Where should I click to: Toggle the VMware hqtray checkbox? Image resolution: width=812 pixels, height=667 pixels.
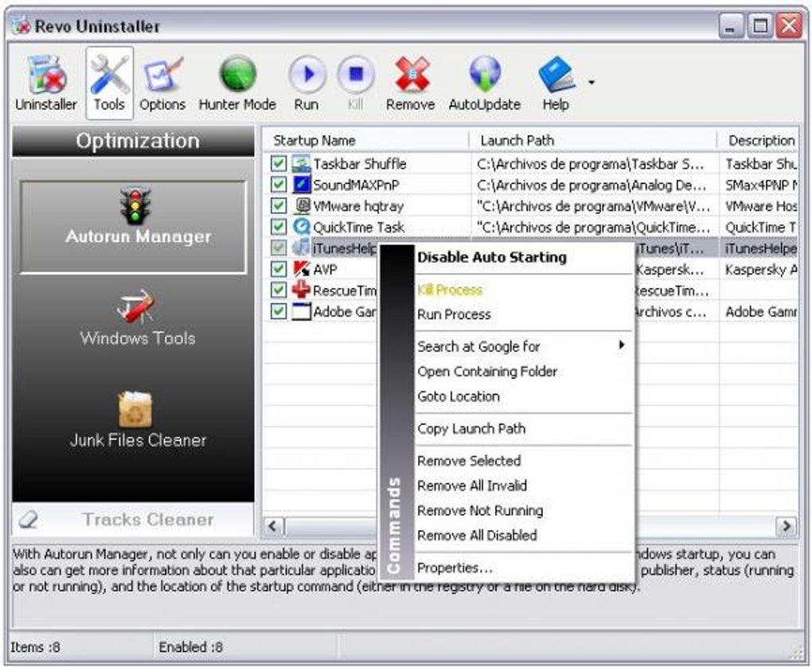click(279, 205)
